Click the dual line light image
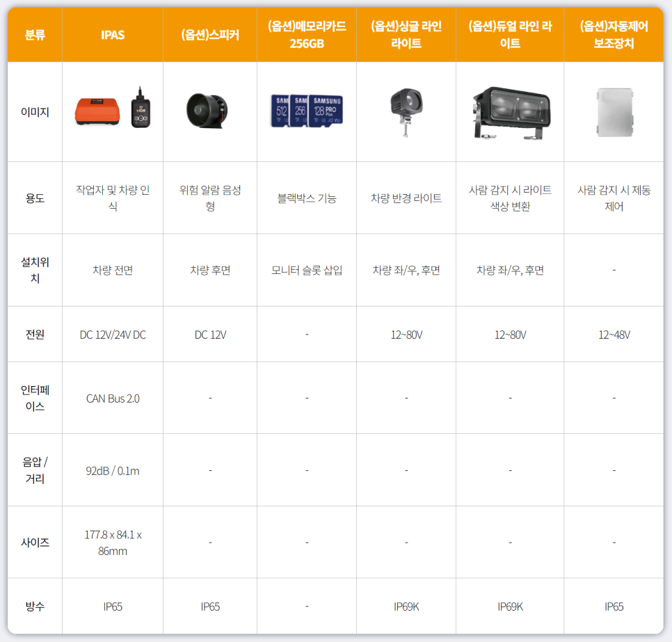Screen dimensions: 672x642 point(510,111)
